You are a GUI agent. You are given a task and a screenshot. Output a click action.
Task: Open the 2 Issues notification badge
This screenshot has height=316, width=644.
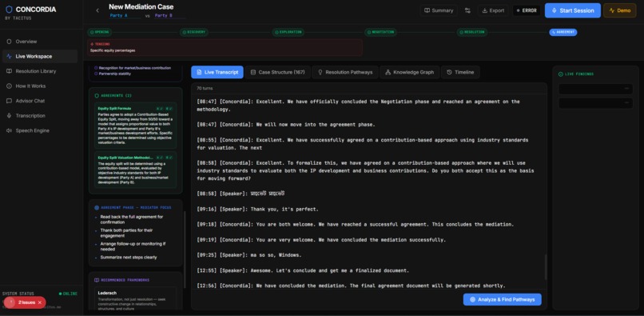(x=24, y=302)
